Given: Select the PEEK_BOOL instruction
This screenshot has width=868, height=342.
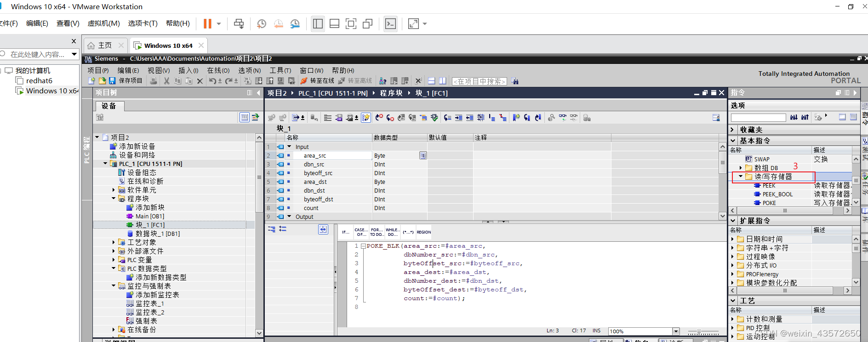Looking at the screenshot, I should point(777,194).
